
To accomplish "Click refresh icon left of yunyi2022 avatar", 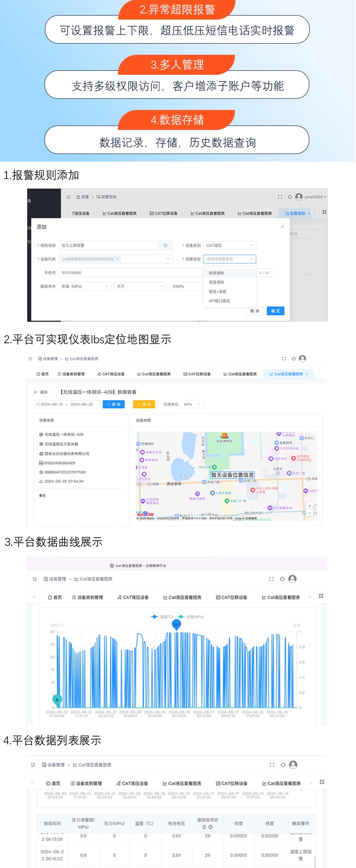I will 290,197.
